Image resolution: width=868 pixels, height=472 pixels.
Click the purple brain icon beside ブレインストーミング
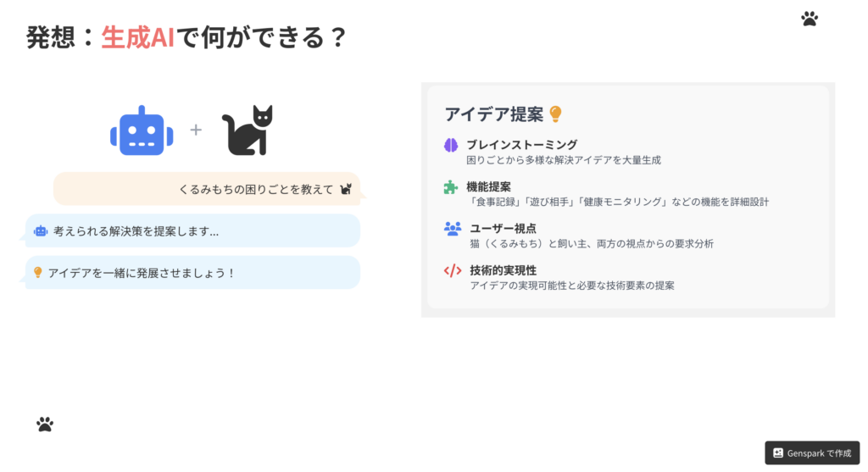tap(451, 145)
